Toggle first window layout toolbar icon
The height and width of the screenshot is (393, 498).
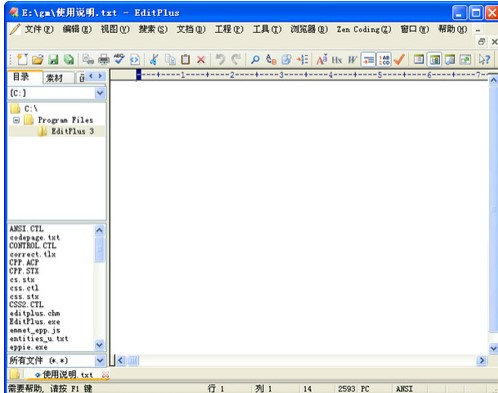tap(419, 60)
